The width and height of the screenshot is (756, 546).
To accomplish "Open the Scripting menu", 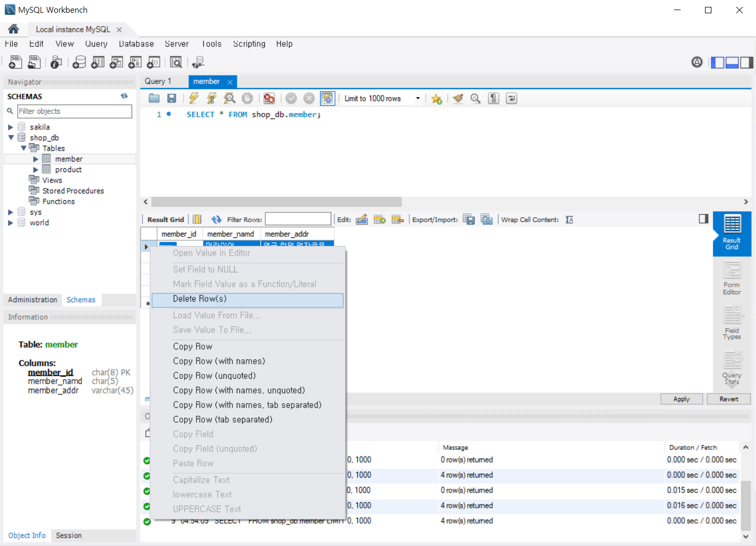I will click(x=249, y=44).
